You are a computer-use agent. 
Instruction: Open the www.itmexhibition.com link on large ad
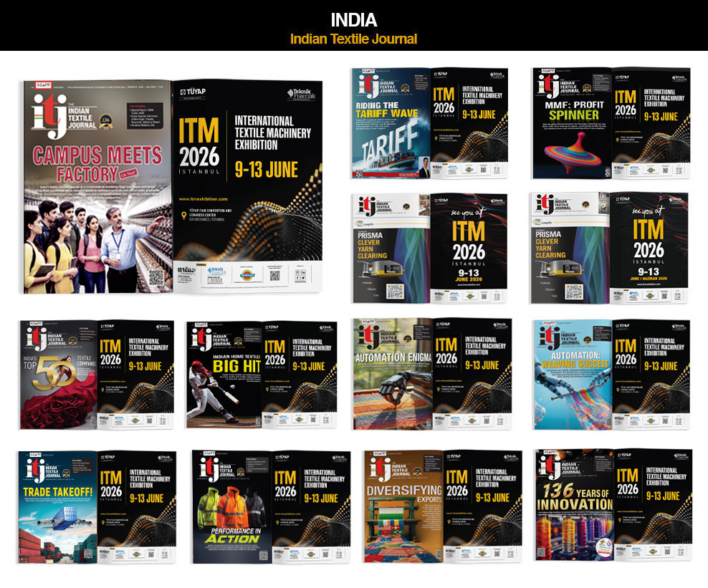pyautogui.click(x=204, y=198)
